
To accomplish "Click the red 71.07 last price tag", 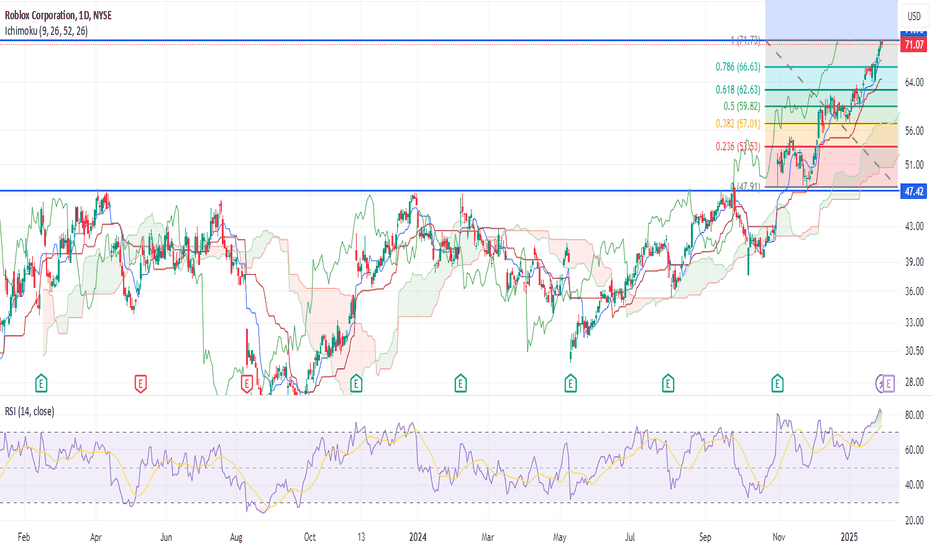I will point(914,45).
